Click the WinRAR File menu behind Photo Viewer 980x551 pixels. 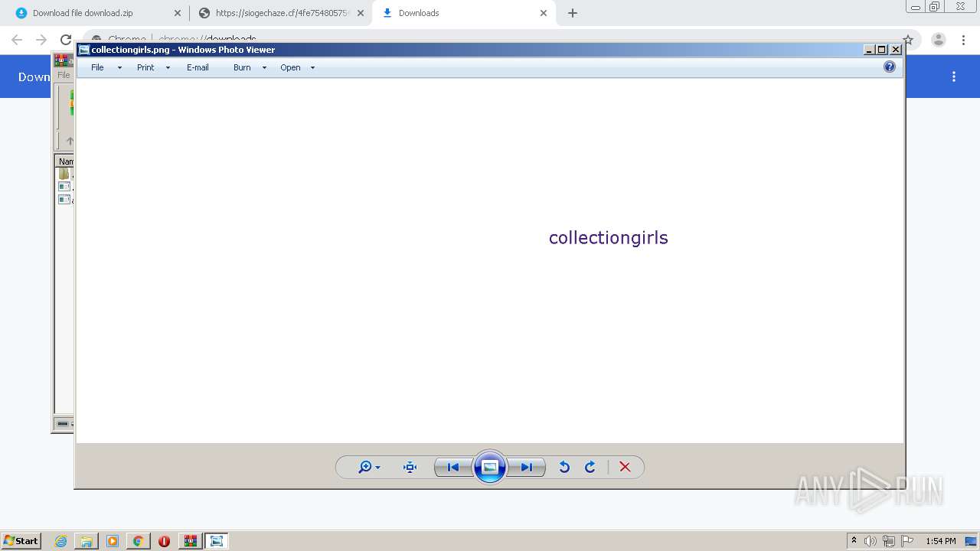tap(64, 75)
